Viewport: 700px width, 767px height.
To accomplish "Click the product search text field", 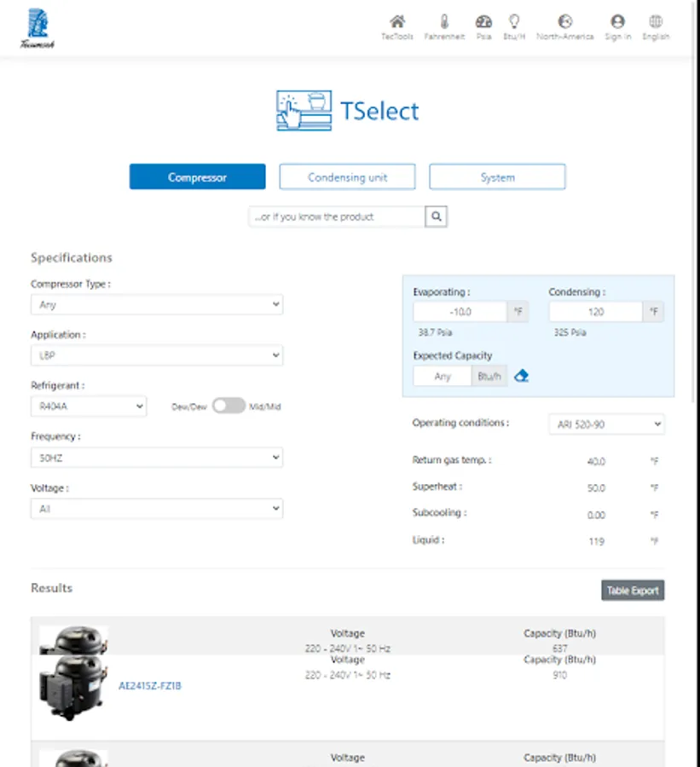I will [x=337, y=216].
